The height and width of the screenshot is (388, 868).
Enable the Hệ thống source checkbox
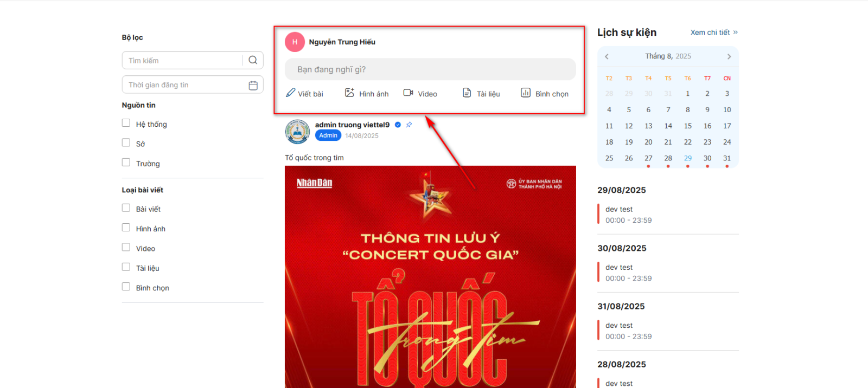coord(126,123)
